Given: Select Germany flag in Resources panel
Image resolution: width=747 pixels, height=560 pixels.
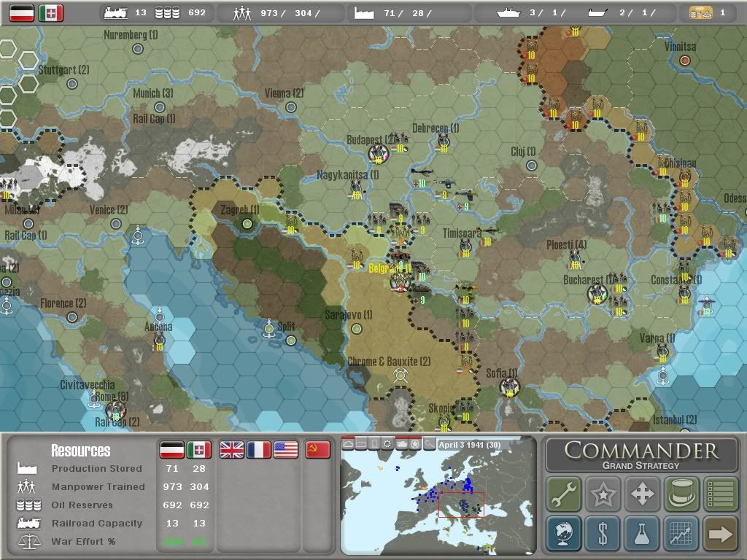Looking at the screenshot, I should 171,449.
